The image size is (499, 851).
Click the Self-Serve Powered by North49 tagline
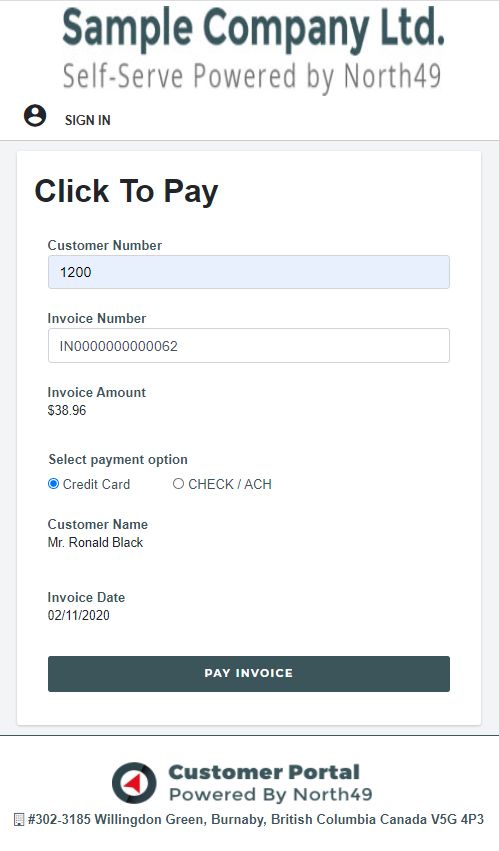pyautogui.click(x=252, y=78)
